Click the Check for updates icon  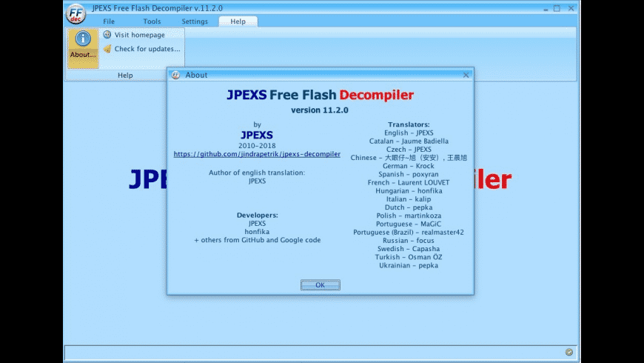click(107, 49)
